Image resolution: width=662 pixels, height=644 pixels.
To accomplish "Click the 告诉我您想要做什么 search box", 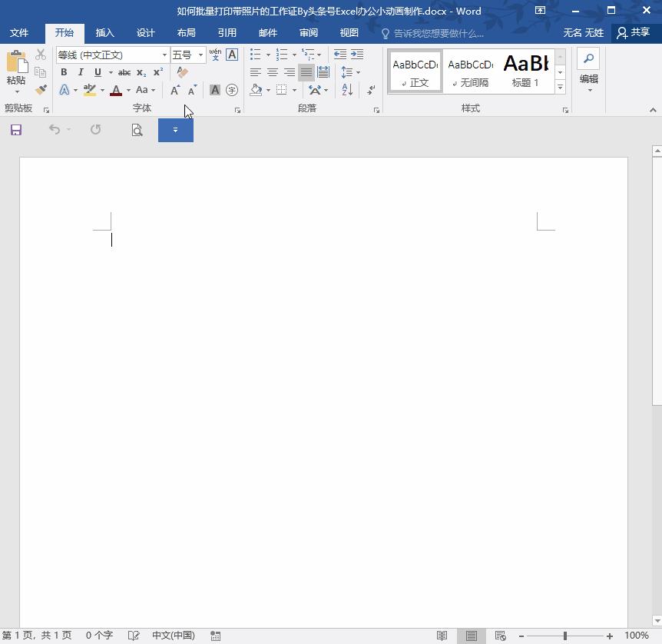I will pyautogui.click(x=438, y=34).
